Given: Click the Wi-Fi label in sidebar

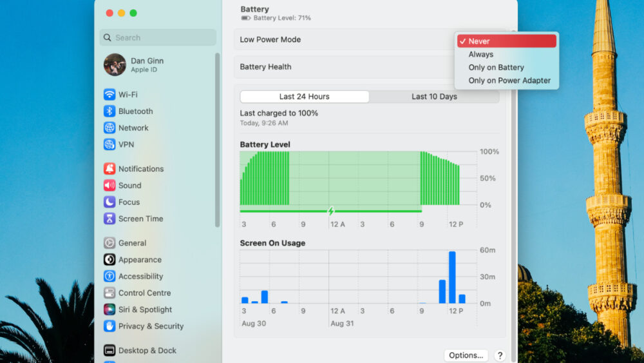Looking at the screenshot, I should pyautogui.click(x=128, y=95).
